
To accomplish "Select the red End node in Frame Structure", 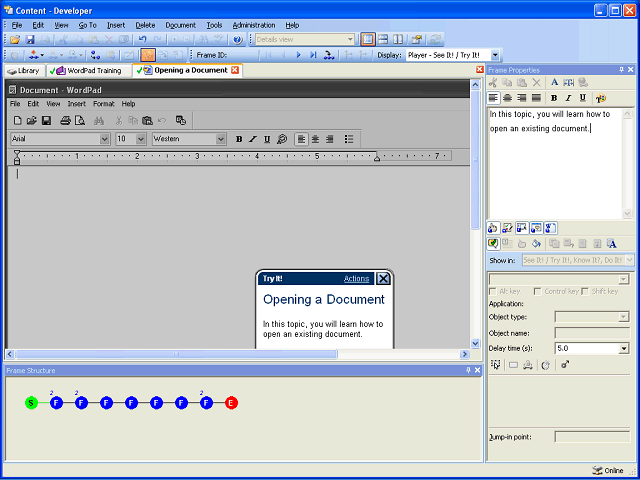I will (231, 403).
